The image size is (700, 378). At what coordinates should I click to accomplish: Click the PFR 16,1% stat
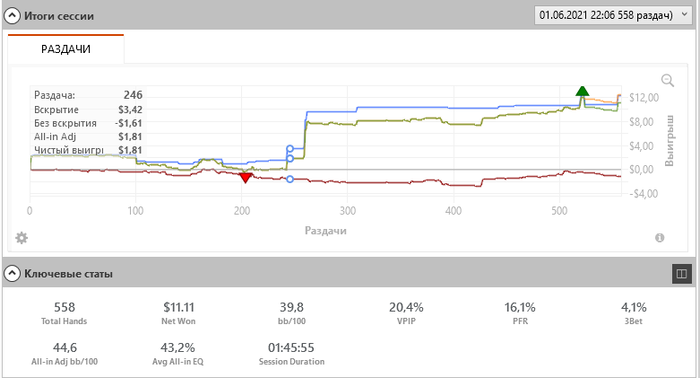[x=520, y=313]
